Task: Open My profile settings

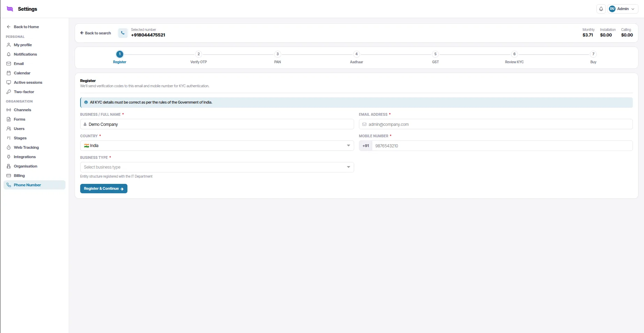Action: [x=34, y=45]
